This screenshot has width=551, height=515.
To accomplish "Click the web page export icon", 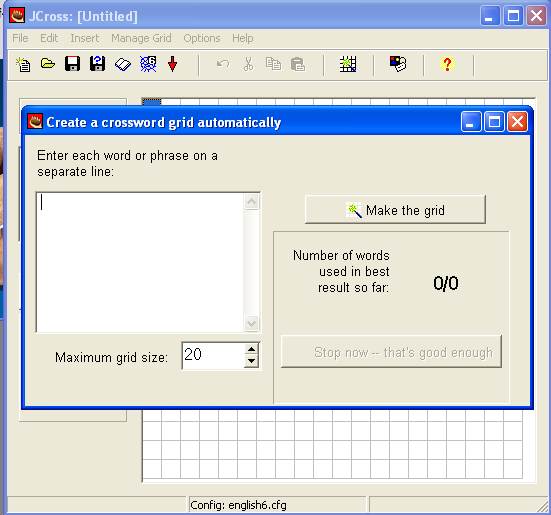I will pyautogui.click(x=148, y=64).
